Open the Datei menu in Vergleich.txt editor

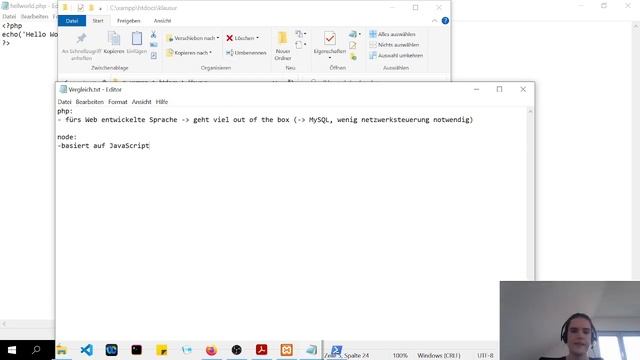[x=64, y=102]
